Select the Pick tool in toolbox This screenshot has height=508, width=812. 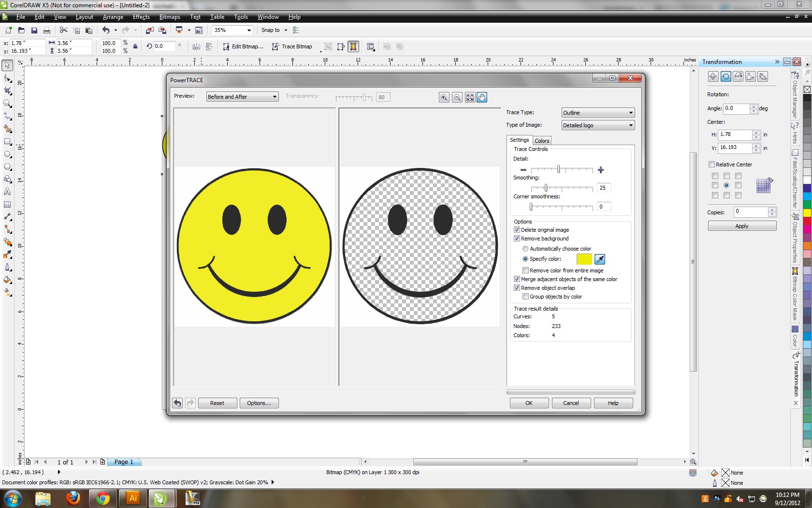(7, 65)
